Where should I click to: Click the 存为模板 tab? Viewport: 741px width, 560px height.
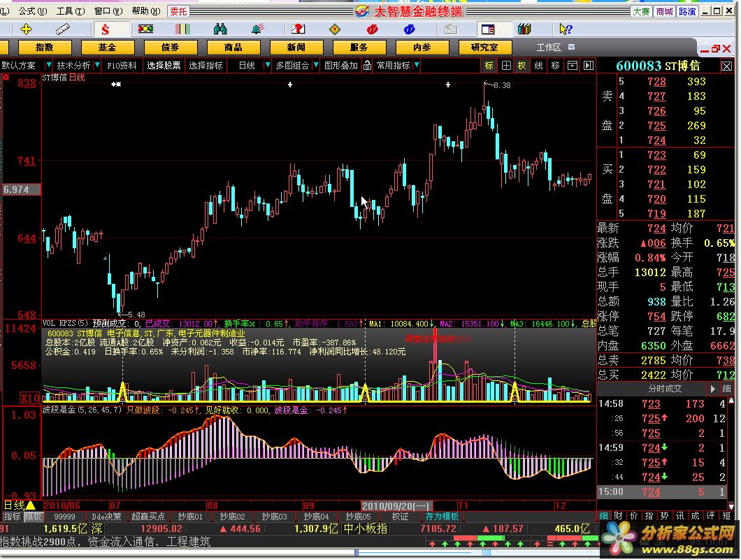tap(442, 517)
